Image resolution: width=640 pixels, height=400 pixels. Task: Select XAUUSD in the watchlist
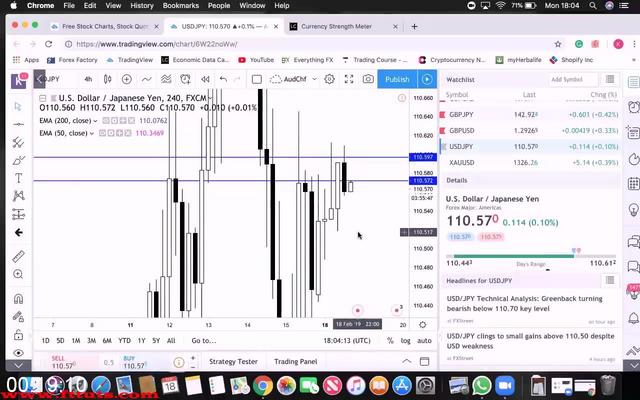529,162
